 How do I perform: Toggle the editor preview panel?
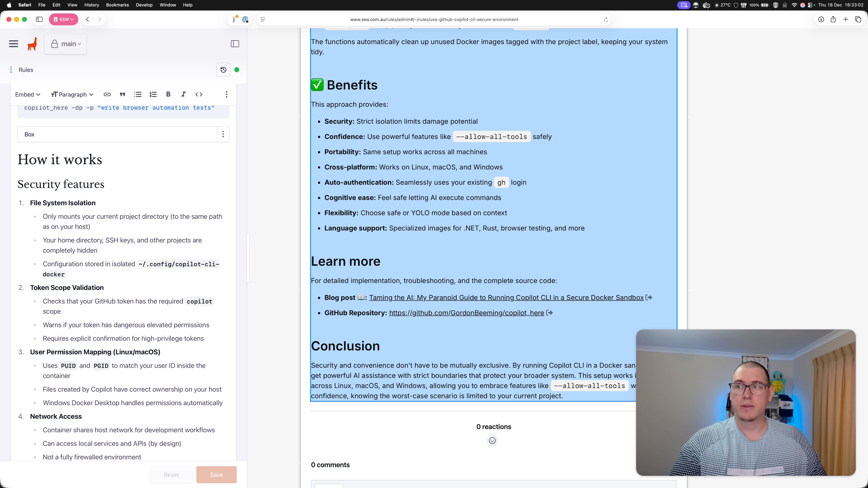pos(235,44)
